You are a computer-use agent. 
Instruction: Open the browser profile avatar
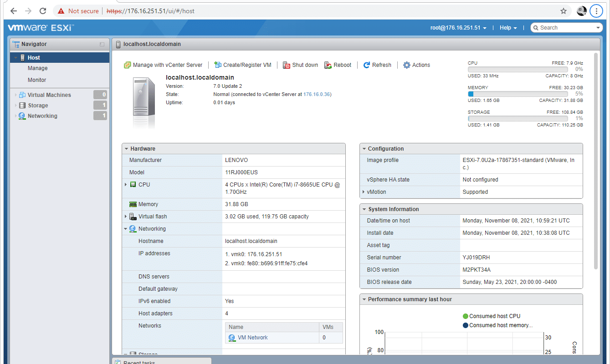[582, 11]
